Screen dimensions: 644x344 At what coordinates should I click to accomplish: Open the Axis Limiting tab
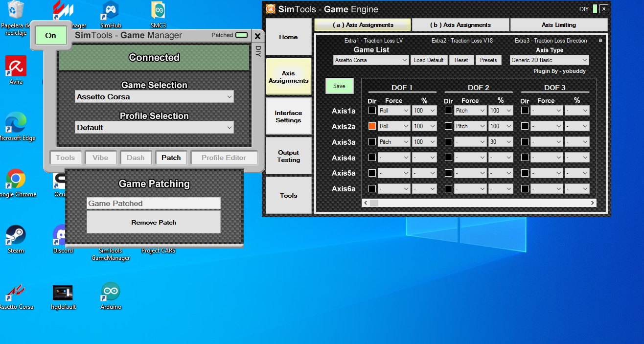[x=559, y=25]
